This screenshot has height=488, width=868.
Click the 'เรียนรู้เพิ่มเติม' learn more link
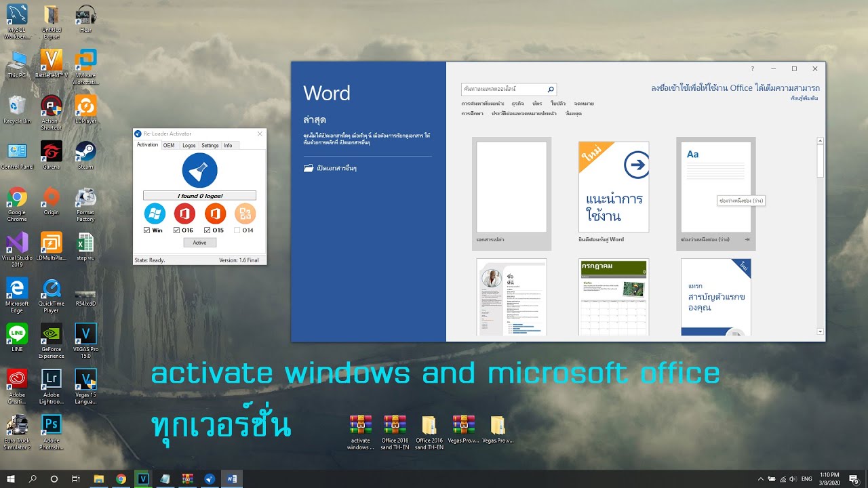[804, 98]
